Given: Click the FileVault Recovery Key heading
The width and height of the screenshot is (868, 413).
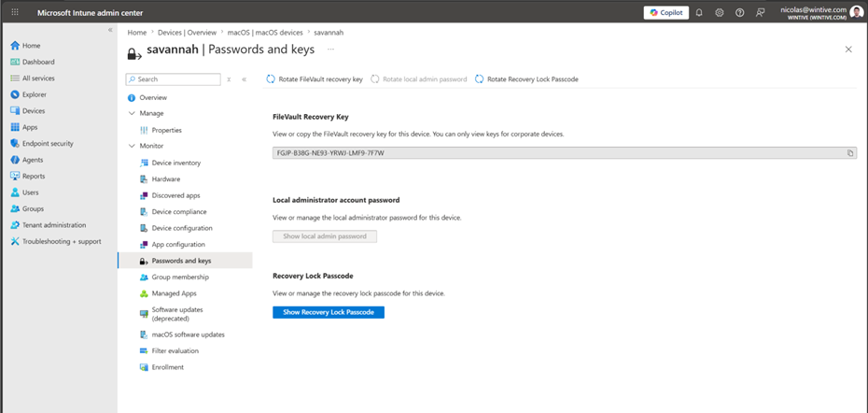Looking at the screenshot, I should tap(311, 117).
